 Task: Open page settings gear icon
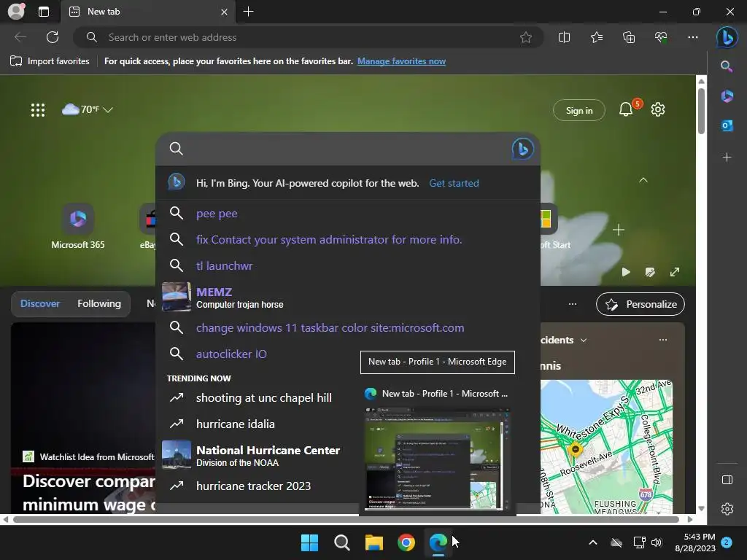point(658,109)
